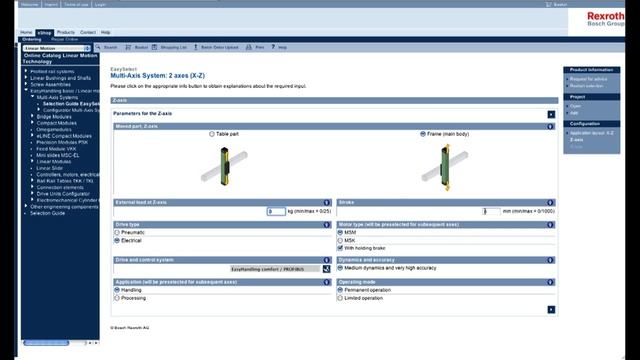Open info for Drive and control system
The image size is (640, 360).
tap(327, 260)
